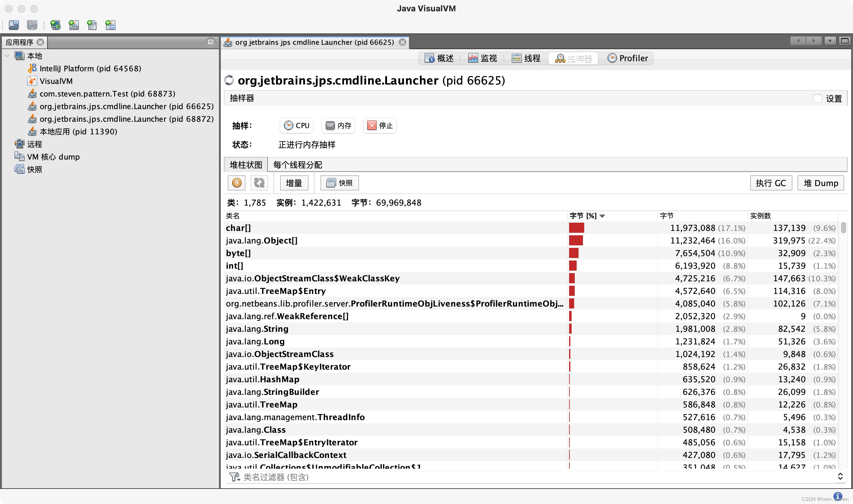Select com.steven.pattern.Test (pid 68873)
The image size is (853, 504).
coord(102,94)
